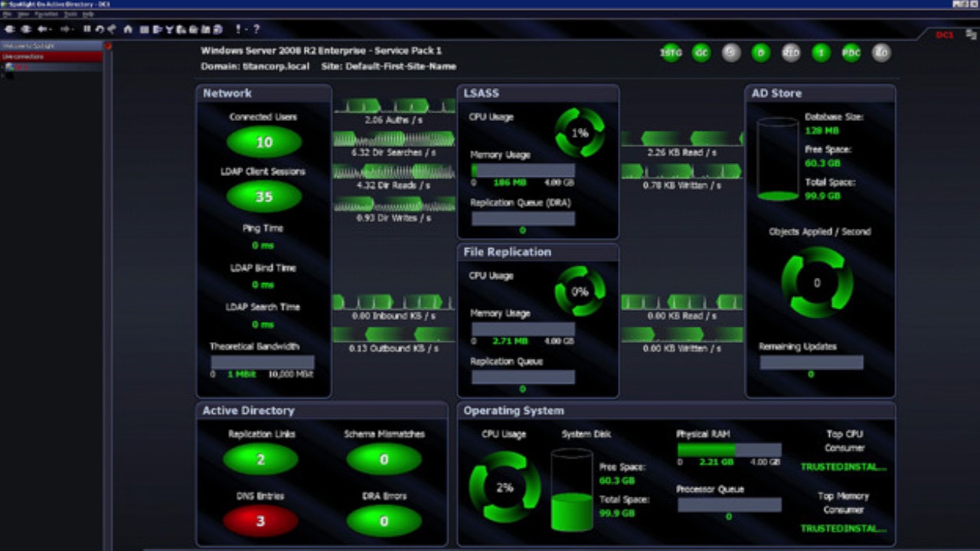Click the exclamation mark alarm icon
This screenshot has width=980, height=551.
238,29
